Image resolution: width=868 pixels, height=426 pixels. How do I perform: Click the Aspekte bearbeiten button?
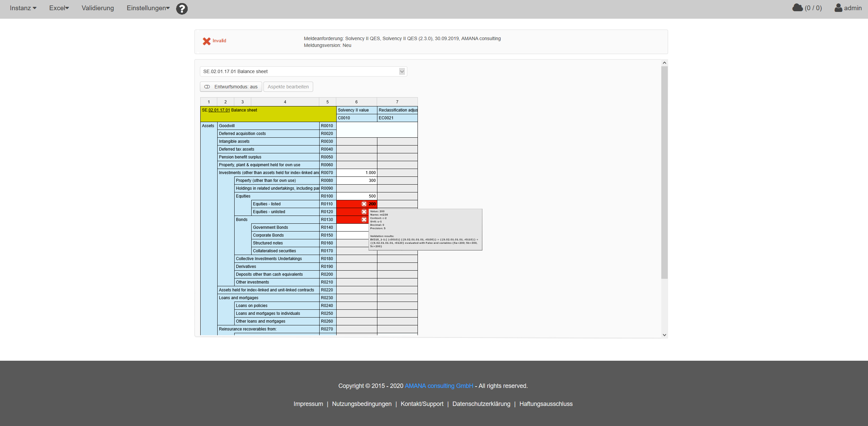[288, 87]
